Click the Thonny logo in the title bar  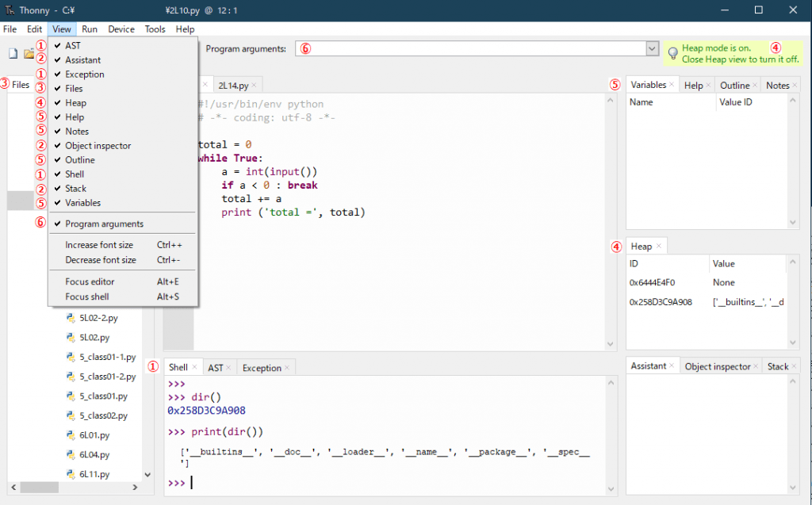click(10, 10)
